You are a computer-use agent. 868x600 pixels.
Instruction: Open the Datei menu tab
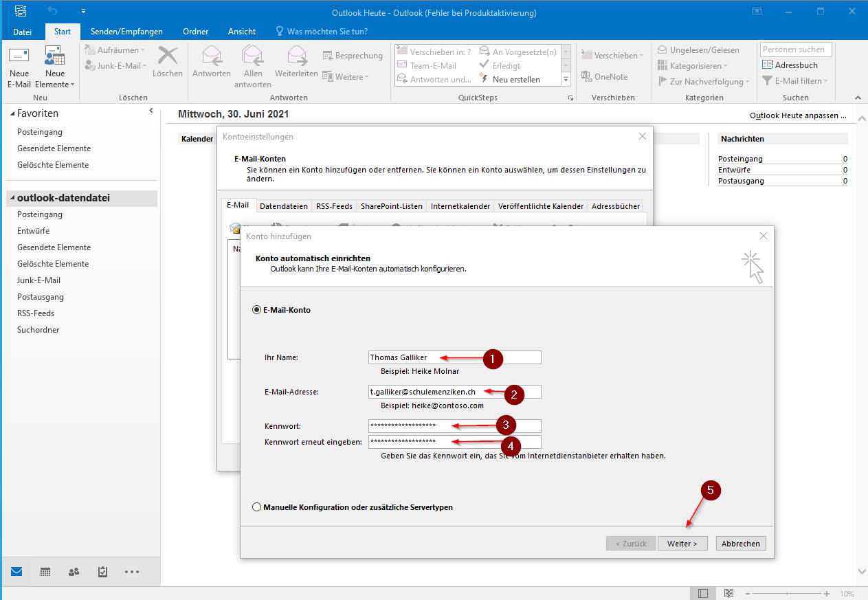point(22,32)
